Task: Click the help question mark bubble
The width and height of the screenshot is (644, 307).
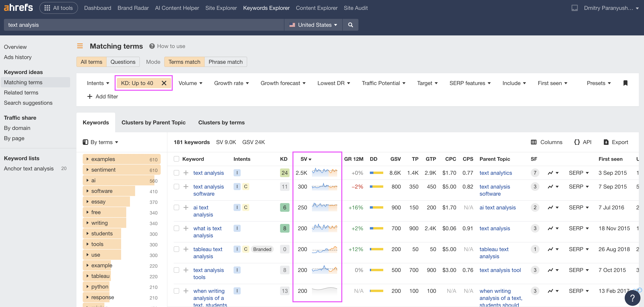Action: 633,298
